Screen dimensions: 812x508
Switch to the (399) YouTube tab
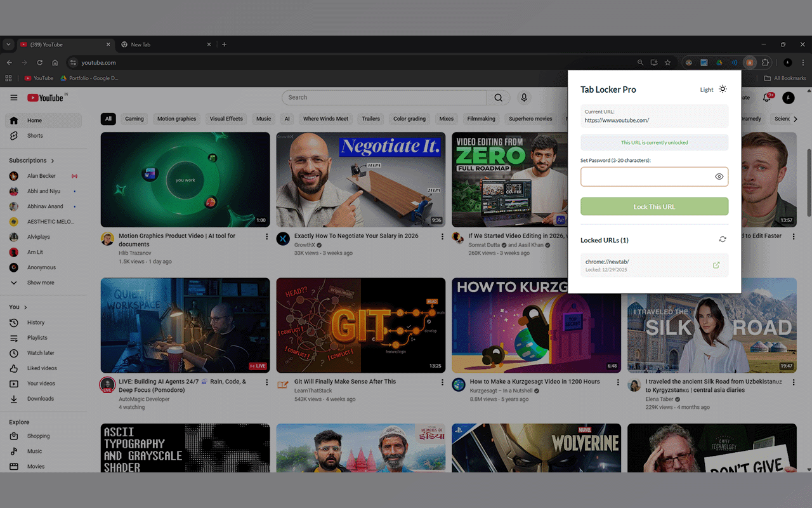66,44
